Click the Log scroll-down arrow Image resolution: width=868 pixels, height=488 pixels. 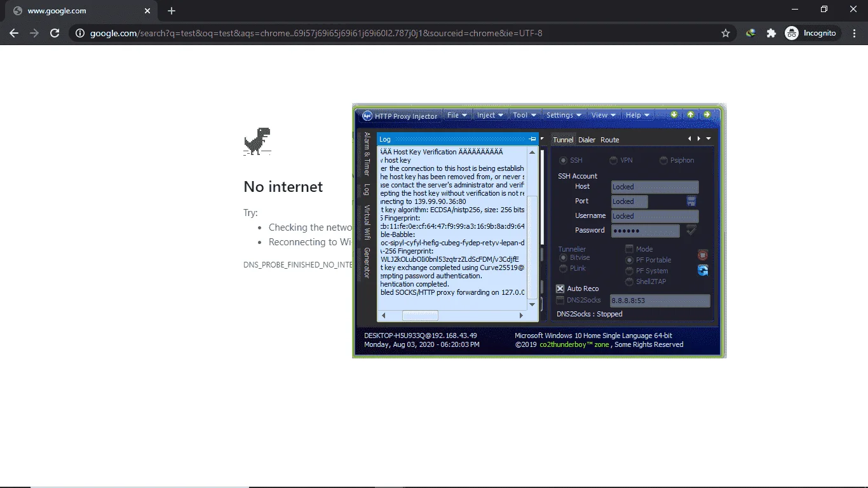click(533, 305)
